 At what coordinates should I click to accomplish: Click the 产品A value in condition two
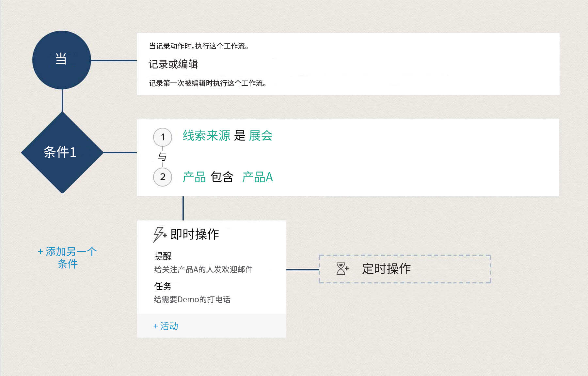coord(257,177)
